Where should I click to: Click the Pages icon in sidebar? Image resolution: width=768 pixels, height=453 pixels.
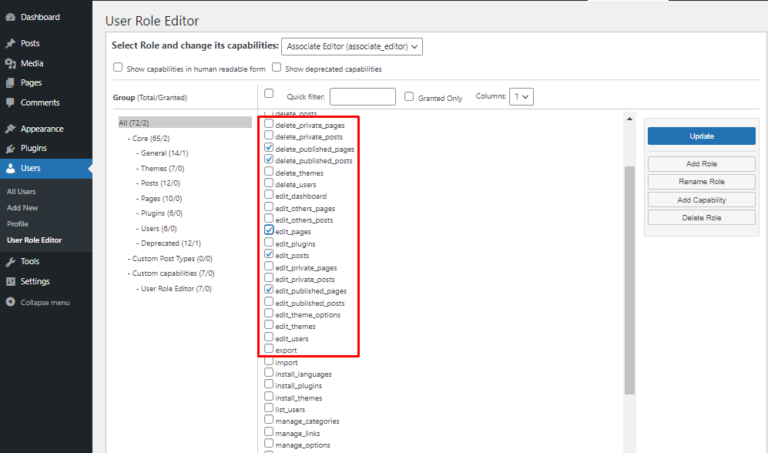point(10,83)
